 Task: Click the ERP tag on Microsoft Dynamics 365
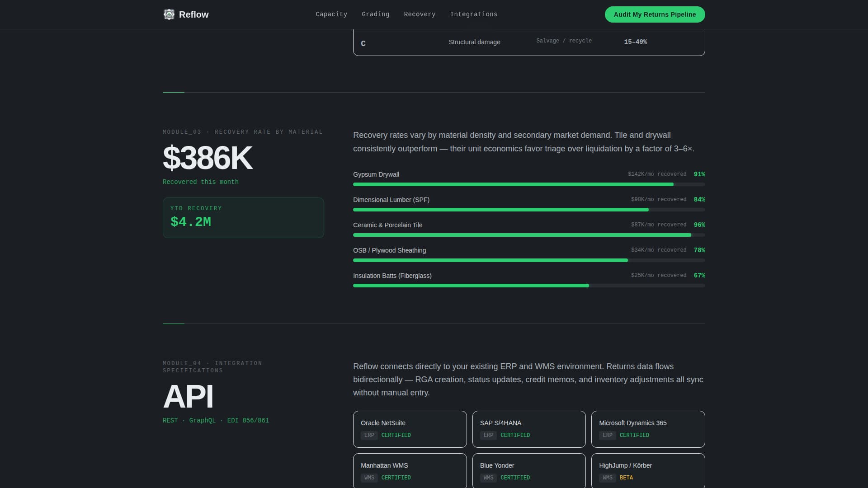(608, 435)
